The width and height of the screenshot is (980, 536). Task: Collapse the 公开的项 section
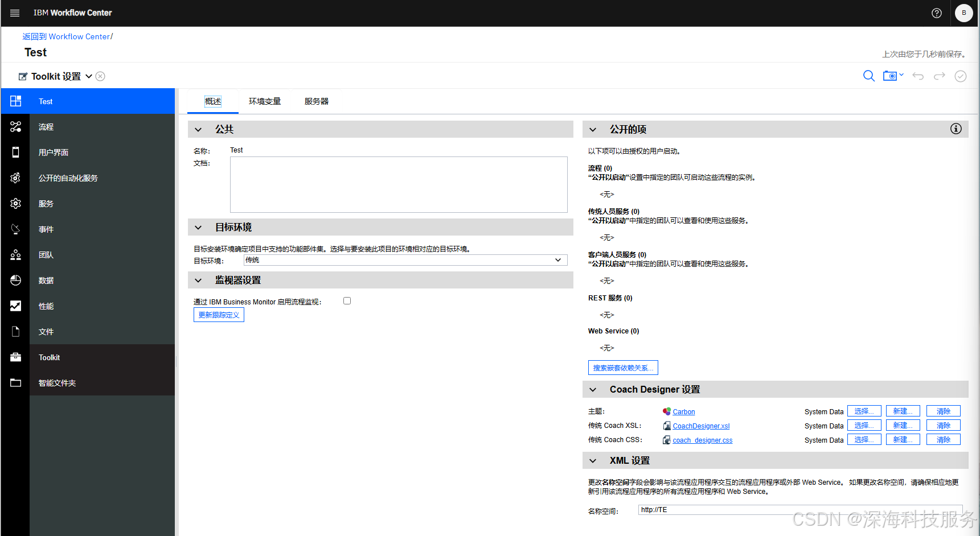pos(593,130)
